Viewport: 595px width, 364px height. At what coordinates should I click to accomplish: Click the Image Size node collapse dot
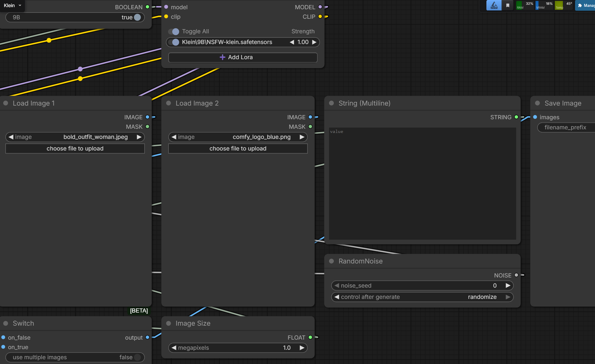tap(169, 323)
